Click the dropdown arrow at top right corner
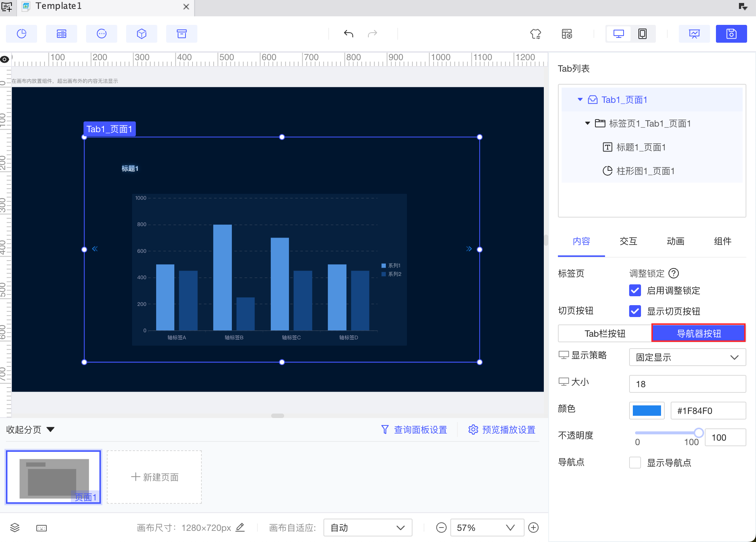This screenshot has height=542, width=756. click(x=743, y=6)
